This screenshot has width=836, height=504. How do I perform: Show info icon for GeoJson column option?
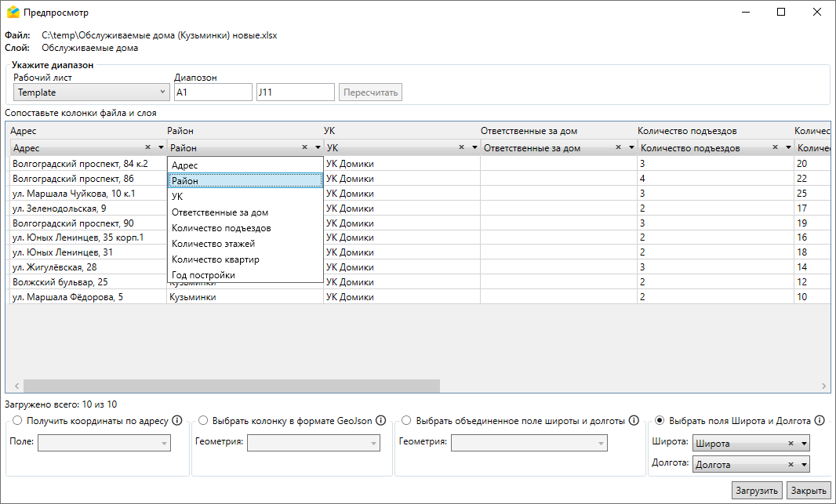pyautogui.click(x=381, y=421)
